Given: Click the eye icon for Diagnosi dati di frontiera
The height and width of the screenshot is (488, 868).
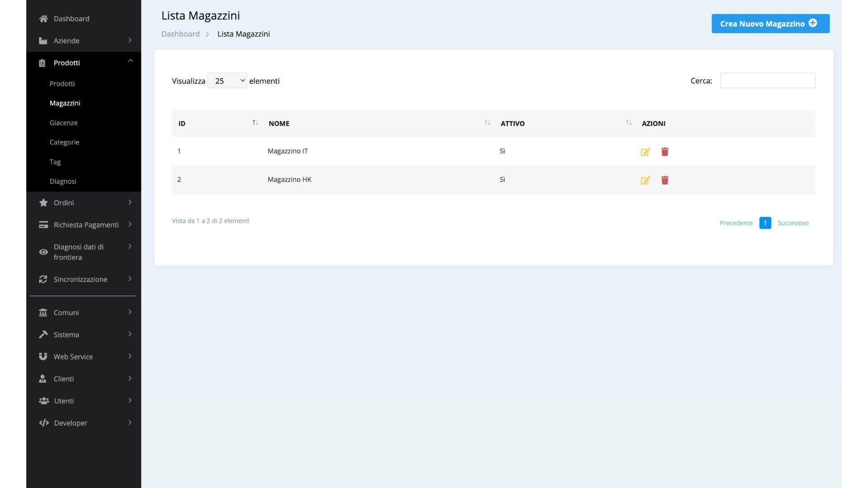Looking at the screenshot, I should (43, 252).
